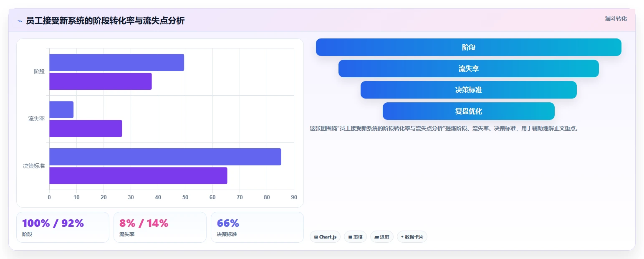
Task: Click the description text starting 这张图围绕
Action: click(x=444, y=128)
